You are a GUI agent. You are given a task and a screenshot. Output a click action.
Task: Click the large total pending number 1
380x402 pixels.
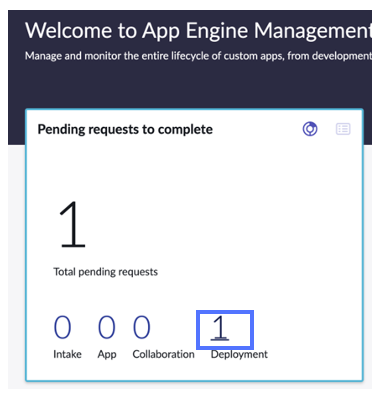click(73, 224)
